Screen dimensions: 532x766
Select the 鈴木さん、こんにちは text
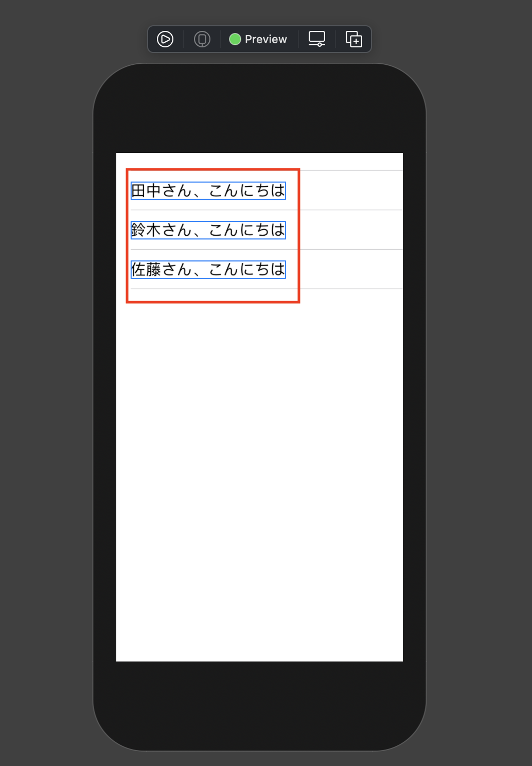tap(208, 230)
